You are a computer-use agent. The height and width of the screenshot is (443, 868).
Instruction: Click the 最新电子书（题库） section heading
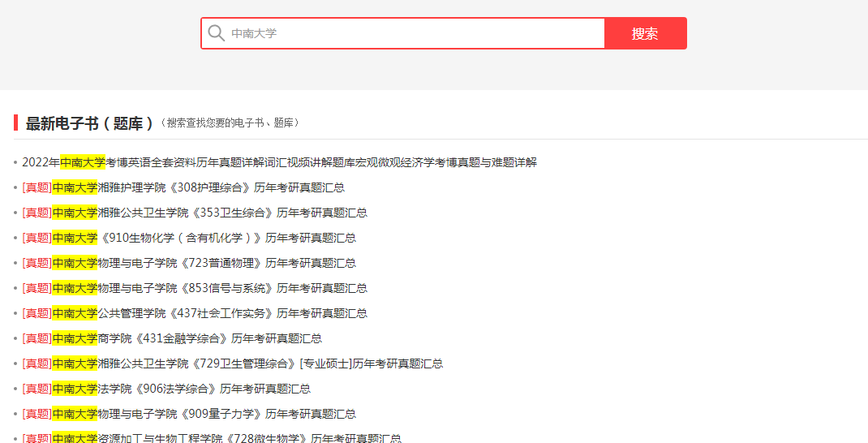(89, 123)
